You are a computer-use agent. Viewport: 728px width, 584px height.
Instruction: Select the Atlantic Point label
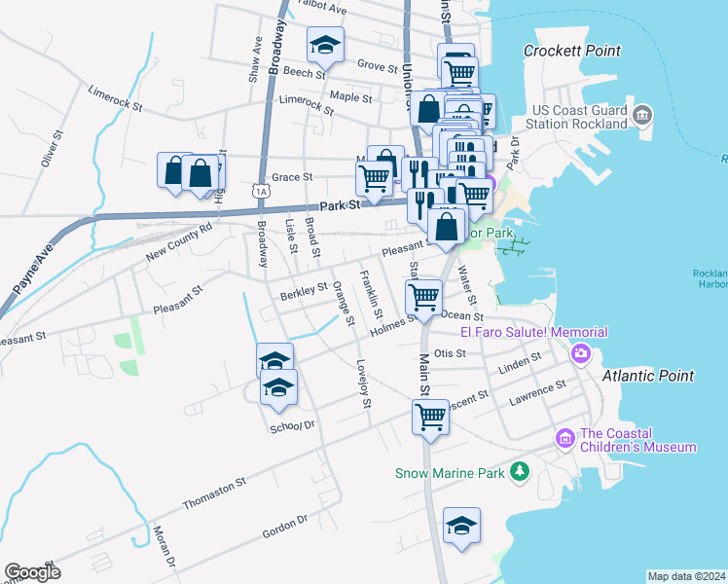coord(647,376)
